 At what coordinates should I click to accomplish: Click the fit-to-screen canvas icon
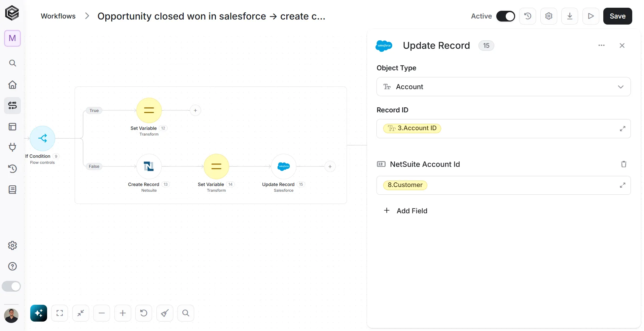pyautogui.click(x=60, y=313)
